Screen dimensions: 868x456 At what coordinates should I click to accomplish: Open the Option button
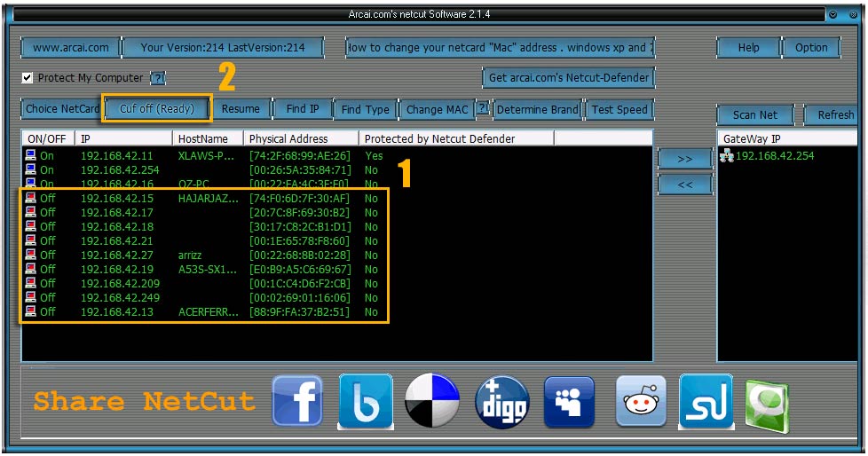pos(811,48)
